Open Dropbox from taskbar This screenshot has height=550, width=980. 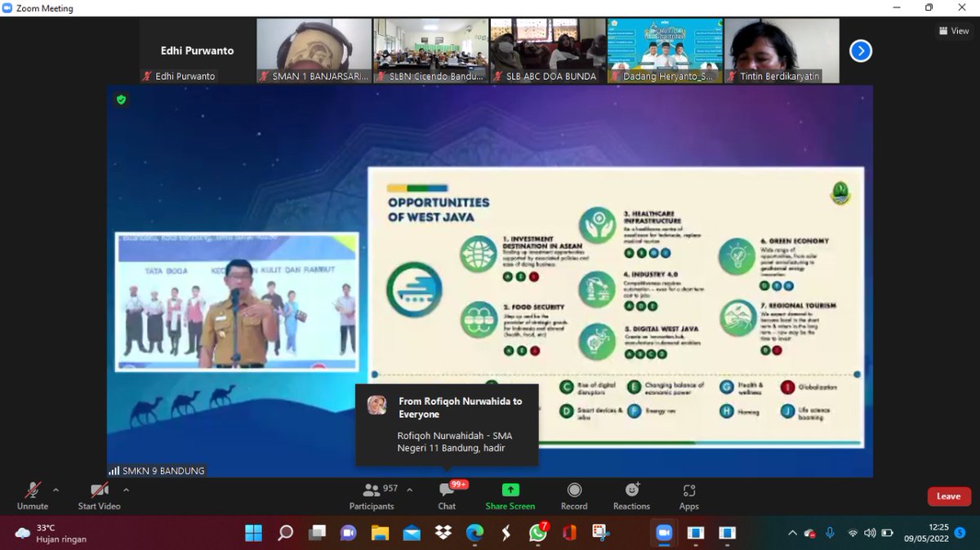[x=443, y=533]
